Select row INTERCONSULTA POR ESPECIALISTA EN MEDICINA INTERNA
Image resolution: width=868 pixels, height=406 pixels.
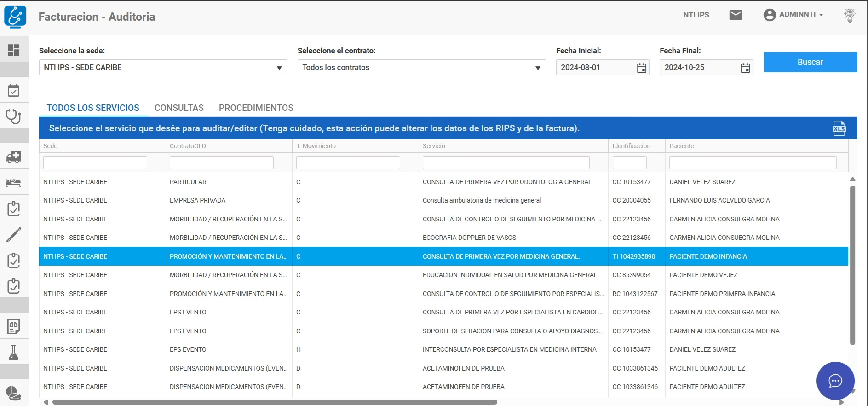443,349
